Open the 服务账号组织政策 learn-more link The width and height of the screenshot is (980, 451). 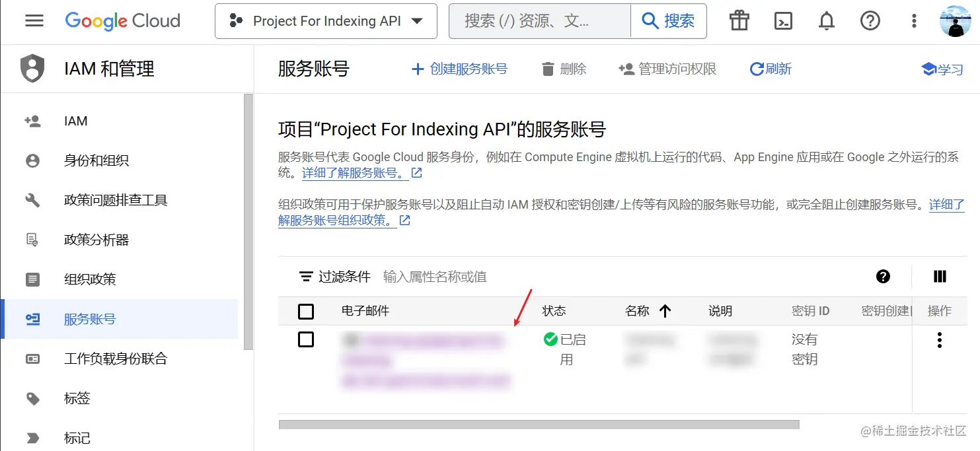click(x=344, y=221)
